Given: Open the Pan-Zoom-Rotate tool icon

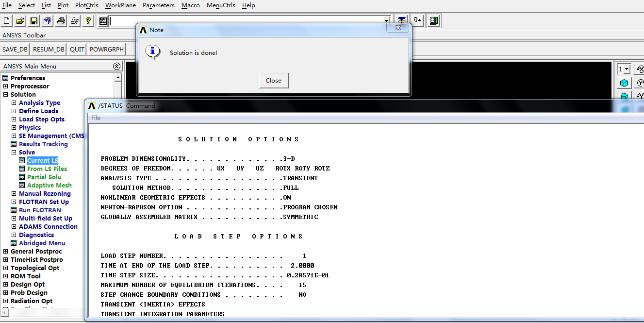Looking at the screenshot, I should [x=47, y=20].
